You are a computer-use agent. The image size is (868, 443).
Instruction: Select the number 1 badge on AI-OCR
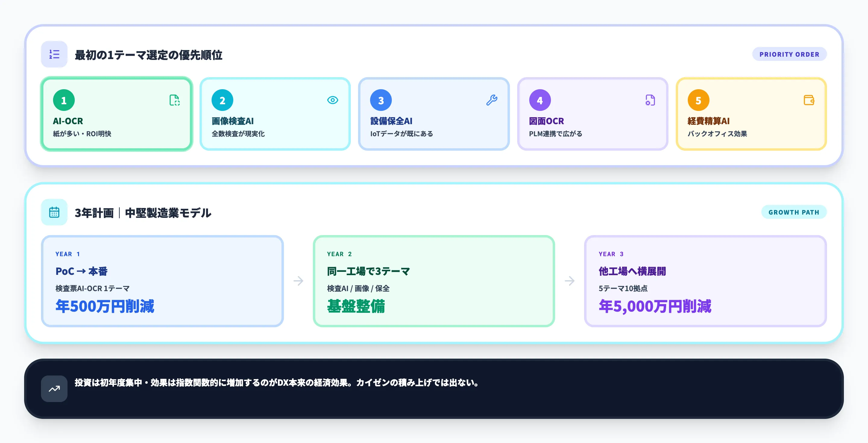tap(63, 100)
